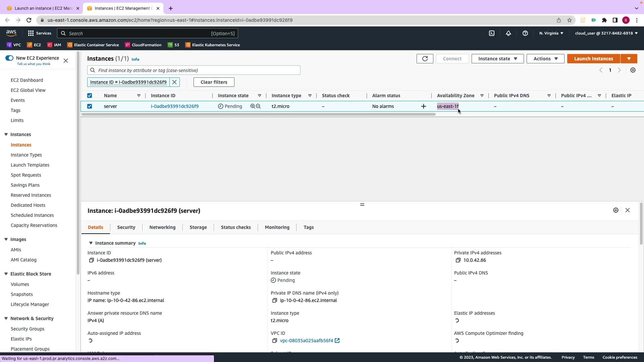Remove the Instance ID filter token

point(174,82)
